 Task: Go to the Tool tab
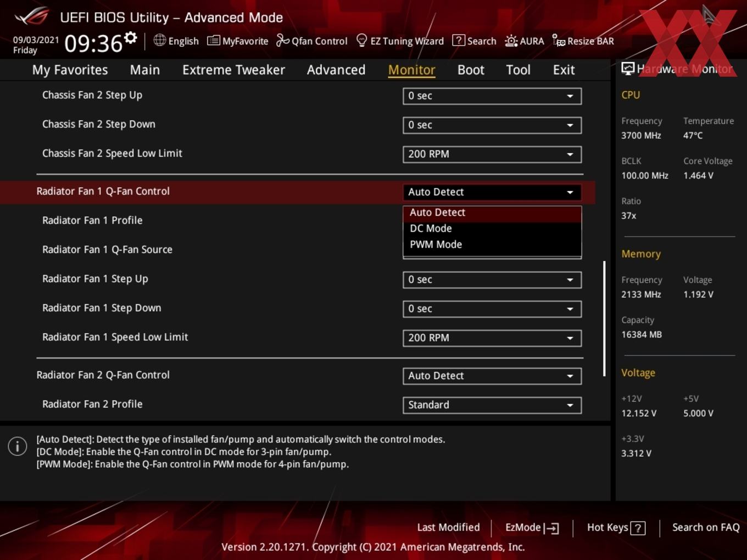coord(518,70)
